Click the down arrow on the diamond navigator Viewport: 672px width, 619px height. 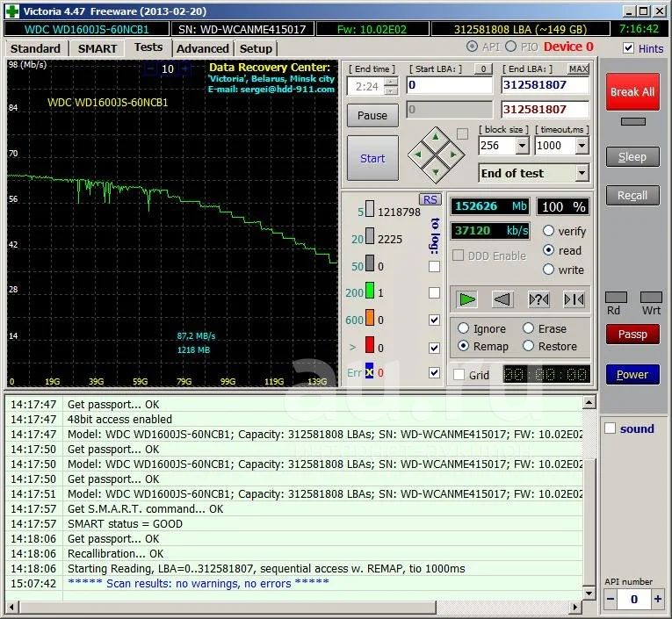[x=436, y=172]
